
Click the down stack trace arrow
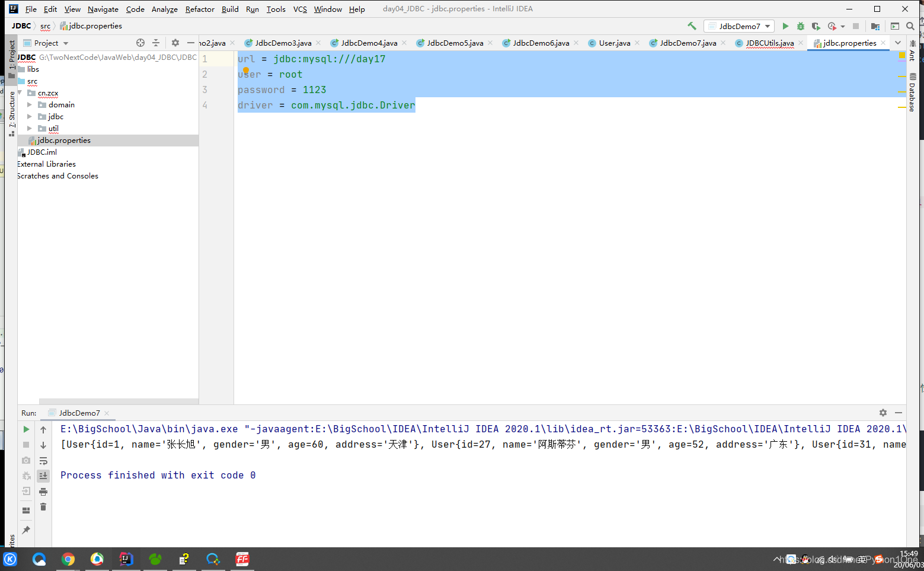point(43,445)
